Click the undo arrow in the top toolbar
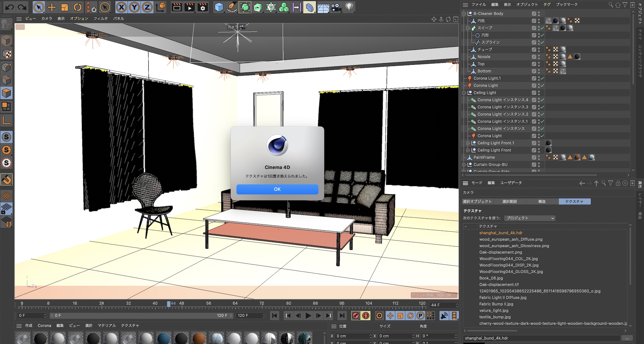This screenshot has width=644, height=344. click(x=9, y=7)
